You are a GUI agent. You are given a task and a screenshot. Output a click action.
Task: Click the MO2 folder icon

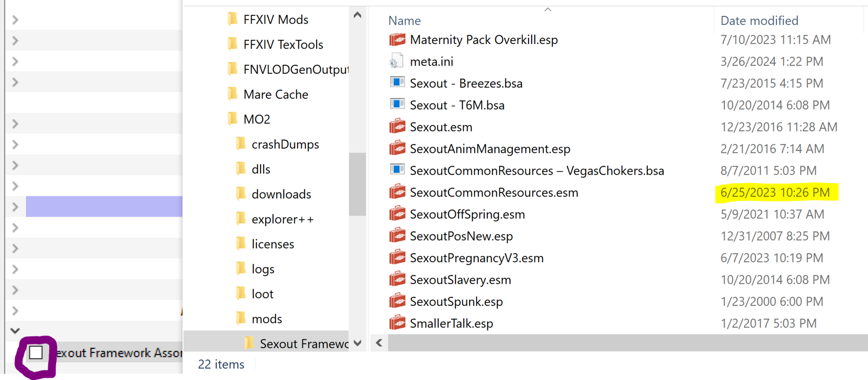click(233, 119)
